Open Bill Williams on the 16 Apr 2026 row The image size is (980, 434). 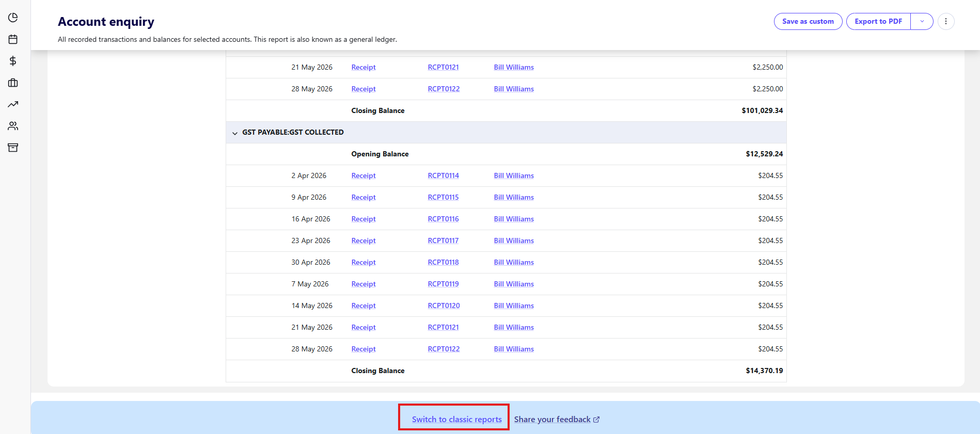pos(514,219)
